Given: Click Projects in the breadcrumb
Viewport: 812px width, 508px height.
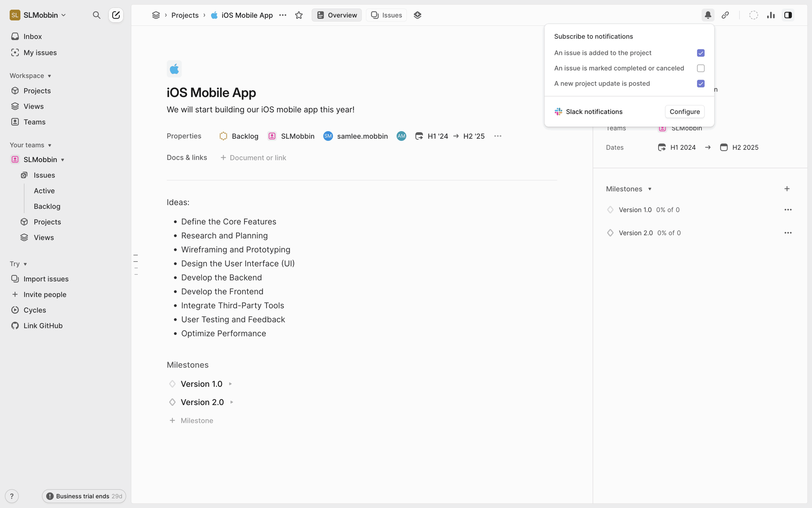Looking at the screenshot, I should [x=185, y=15].
